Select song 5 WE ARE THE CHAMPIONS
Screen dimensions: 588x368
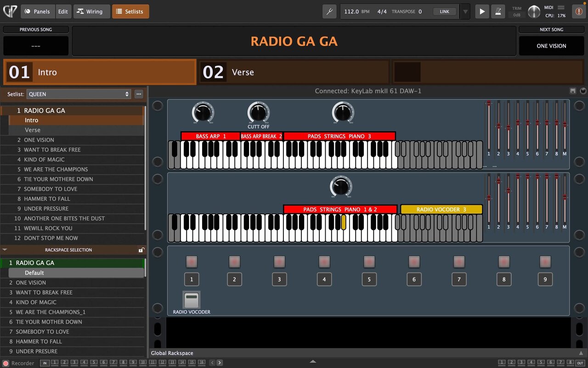point(73,169)
